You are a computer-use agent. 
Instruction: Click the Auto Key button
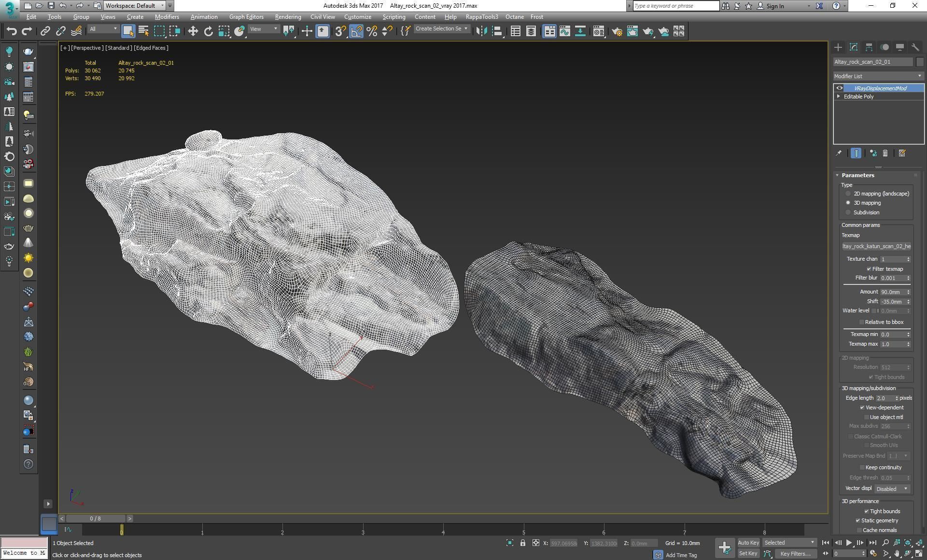click(x=748, y=543)
